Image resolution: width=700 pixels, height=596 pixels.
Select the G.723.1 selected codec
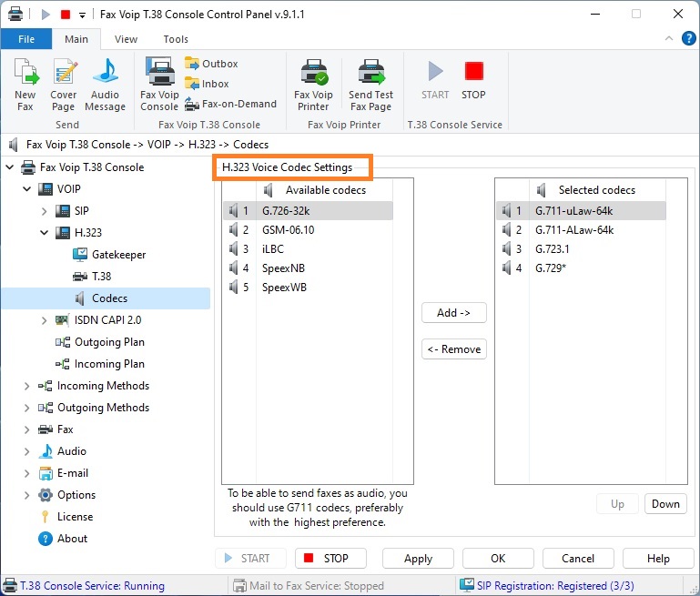[581, 249]
